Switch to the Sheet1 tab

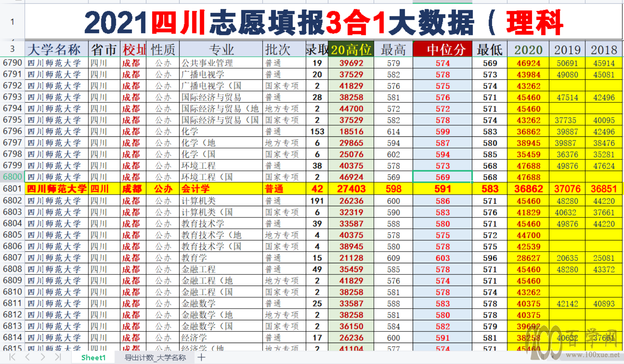pyautogui.click(x=93, y=357)
